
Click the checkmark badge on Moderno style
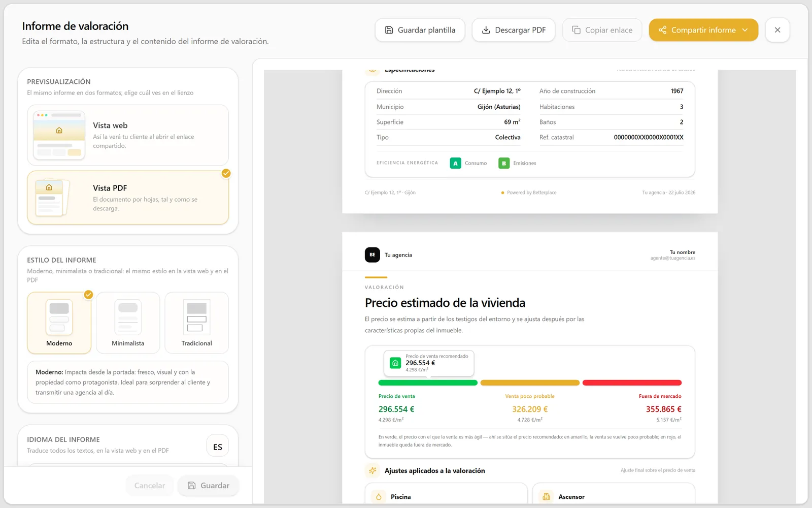click(x=88, y=295)
